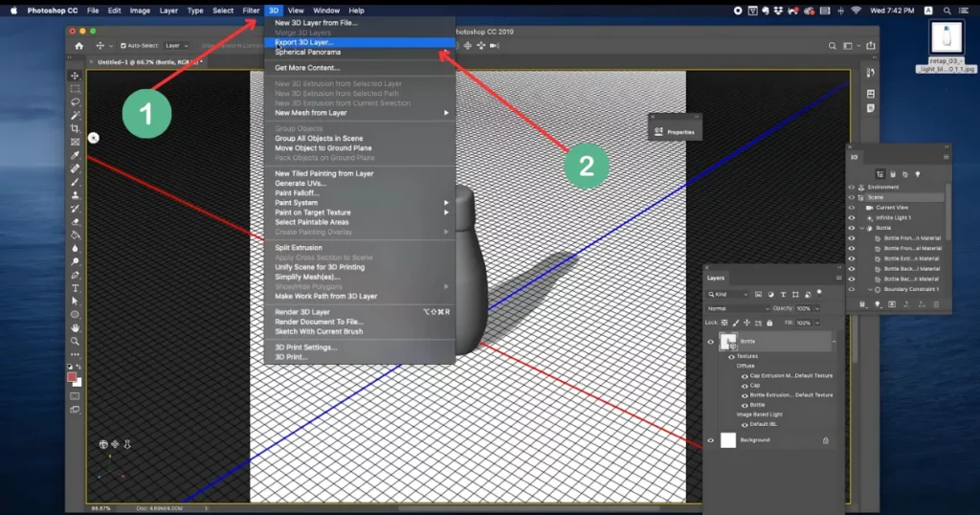Open the Layers panel options menu
This screenshot has height=515, width=980.
(x=838, y=279)
